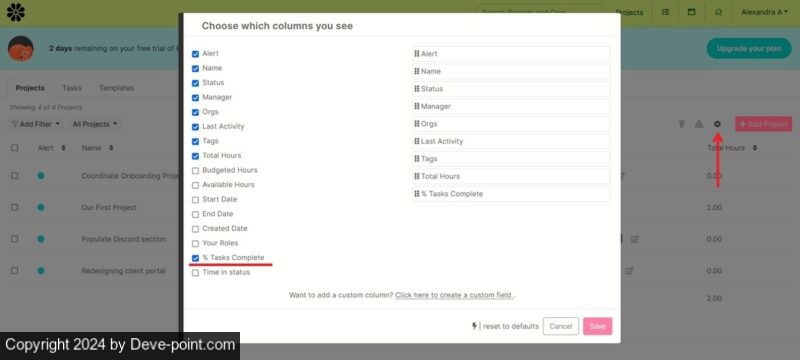The image size is (800, 360).
Task: Expand the Add Filter dropdown
Action: [x=36, y=124]
